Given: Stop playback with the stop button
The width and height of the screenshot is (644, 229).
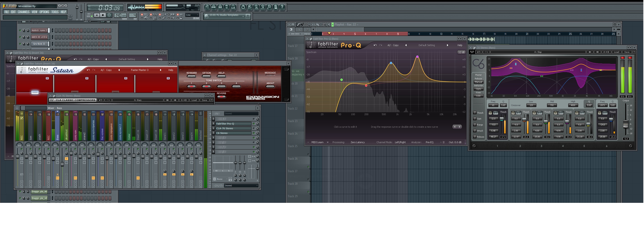Looking at the screenshot, I should tap(103, 15).
